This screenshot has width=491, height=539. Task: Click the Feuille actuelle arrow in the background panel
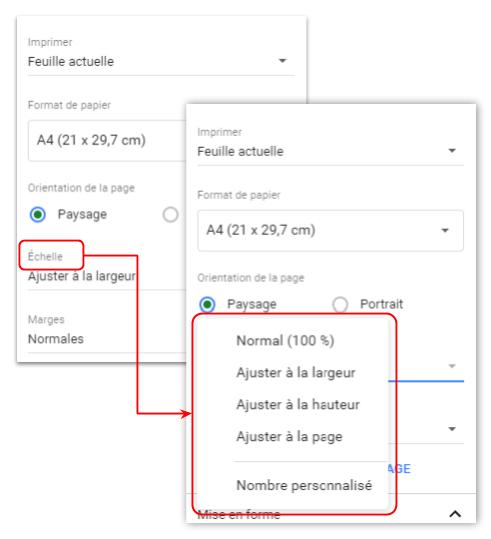pos(282,61)
